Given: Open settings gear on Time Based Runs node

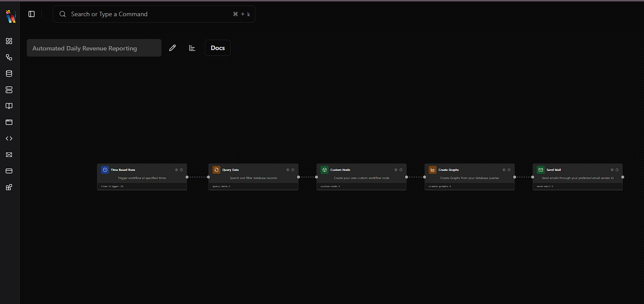Looking at the screenshot, I should 177,170.
